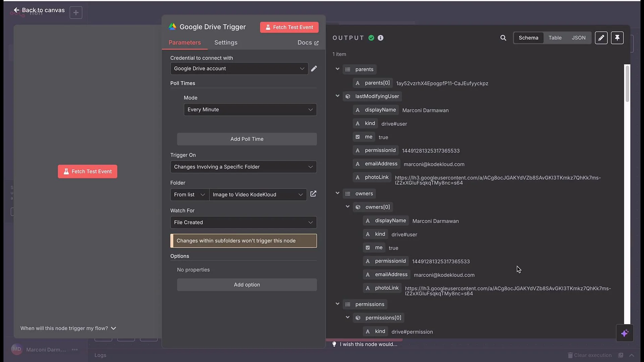Open the AI assistant sparkle button
Screen dimensions: 644x362
[x=625, y=333]
